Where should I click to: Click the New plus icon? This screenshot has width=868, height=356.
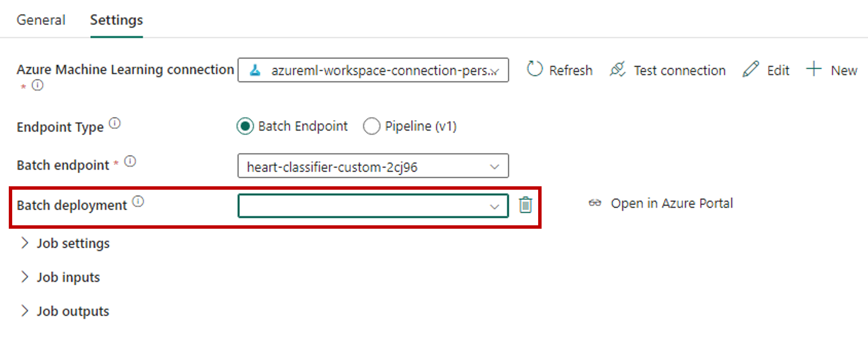tap(813, 69)
